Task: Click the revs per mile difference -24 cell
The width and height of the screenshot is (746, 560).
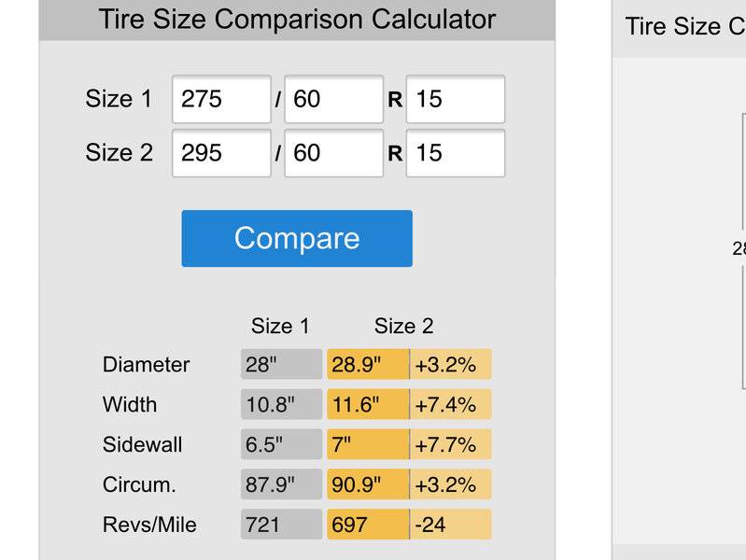Action: 451,524
